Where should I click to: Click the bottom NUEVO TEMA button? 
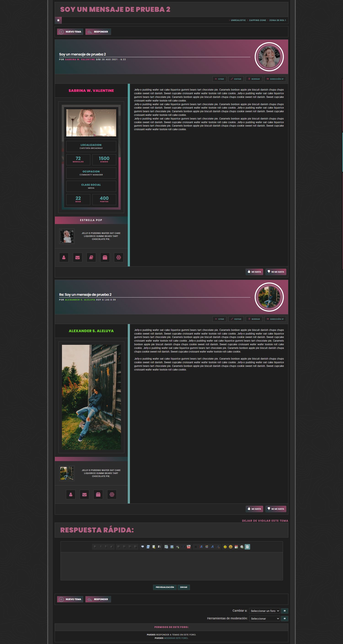point(70,599)
